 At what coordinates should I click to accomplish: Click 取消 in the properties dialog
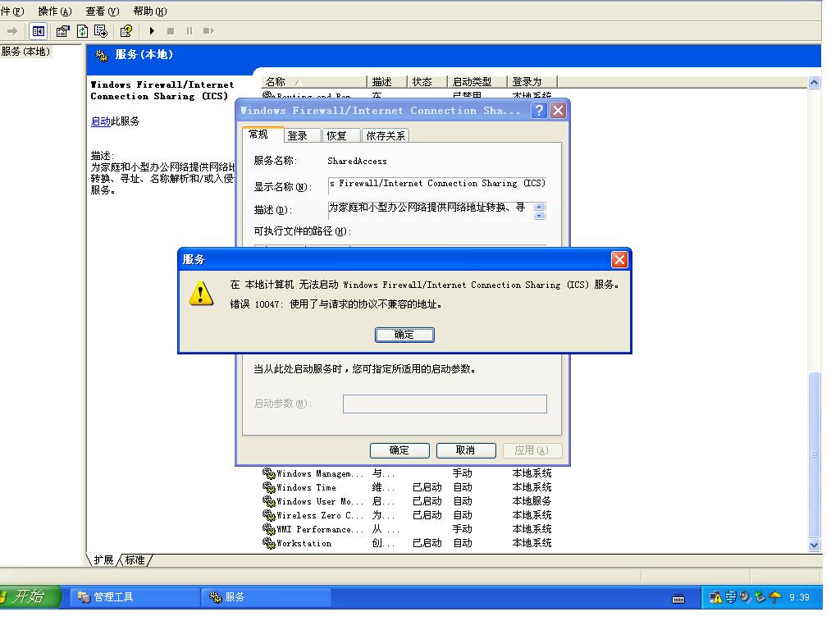(x=466, y=450)
